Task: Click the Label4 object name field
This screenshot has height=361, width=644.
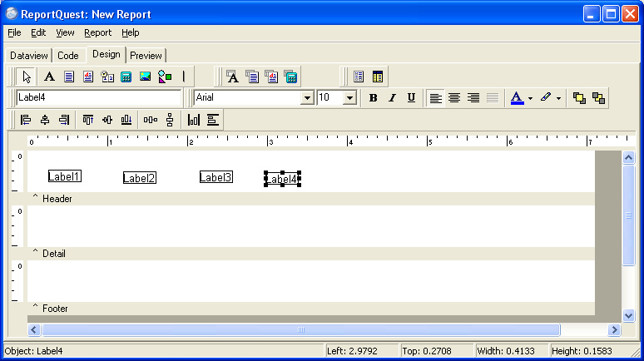Action: tap(98, 98)
